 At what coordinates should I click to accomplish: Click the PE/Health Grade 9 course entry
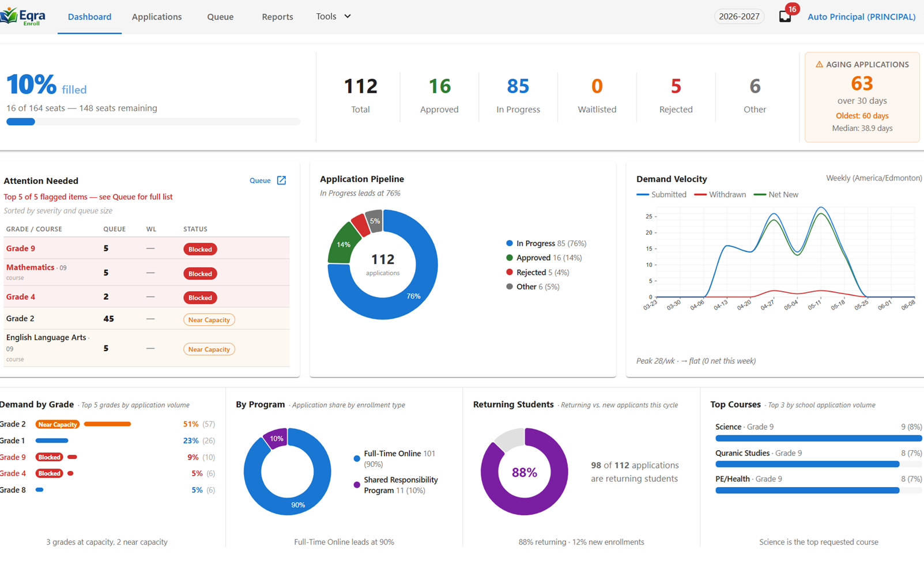(819, 484)
